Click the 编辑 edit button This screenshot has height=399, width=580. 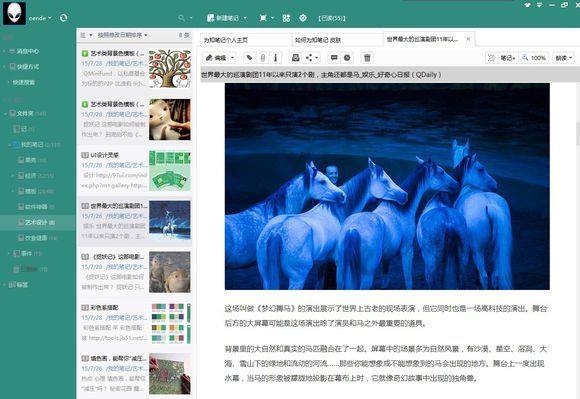tap(216, 58)
